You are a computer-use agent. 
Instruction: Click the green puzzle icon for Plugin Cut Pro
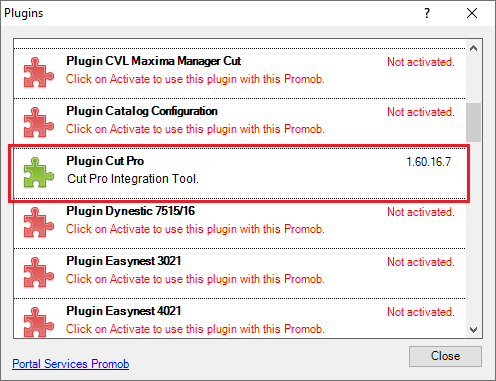coord(39,172)
